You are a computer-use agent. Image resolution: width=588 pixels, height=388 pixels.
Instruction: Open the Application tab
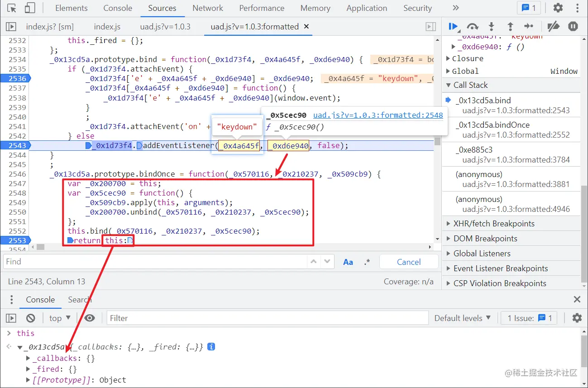pyautogui.click(x=367, y=8)
